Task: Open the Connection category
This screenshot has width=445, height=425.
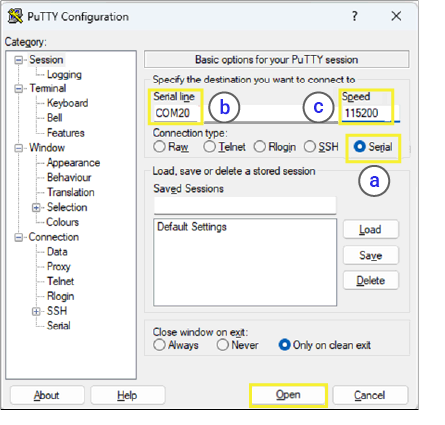Action: click(x=54, y=237)
